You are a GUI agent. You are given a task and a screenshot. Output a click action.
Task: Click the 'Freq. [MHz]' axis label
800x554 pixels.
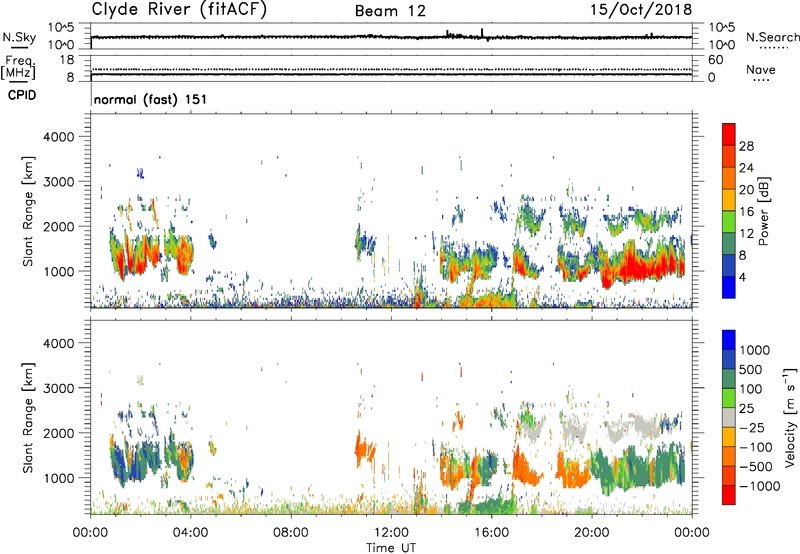pos(18,68)
